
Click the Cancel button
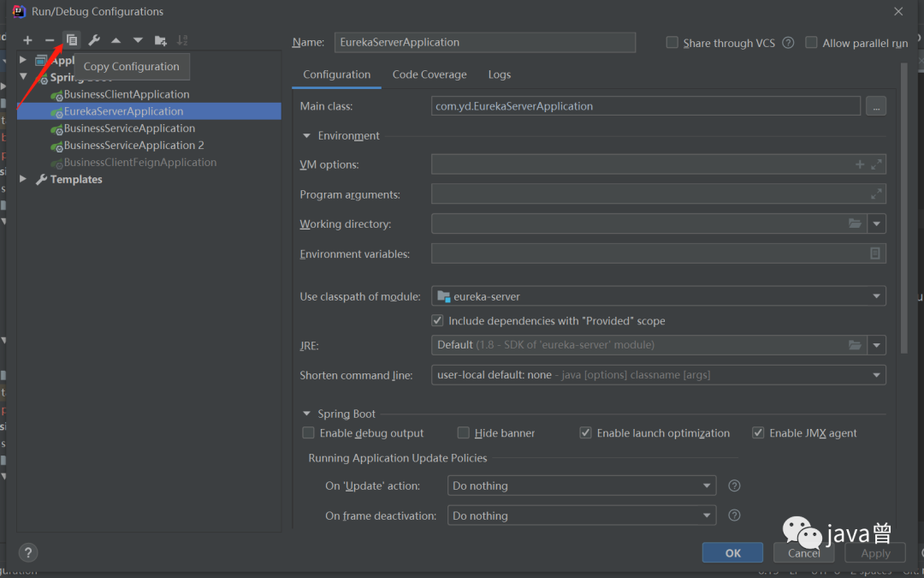(803, 552)
